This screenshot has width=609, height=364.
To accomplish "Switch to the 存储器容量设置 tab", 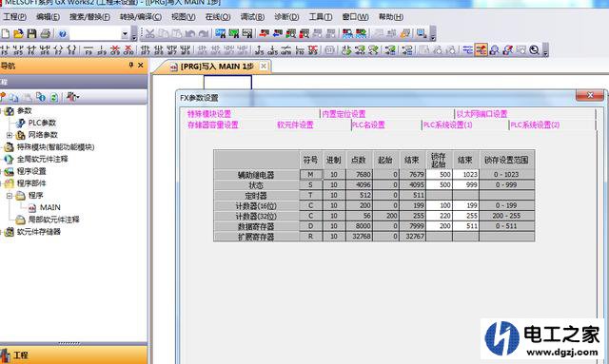I will 213,125.
